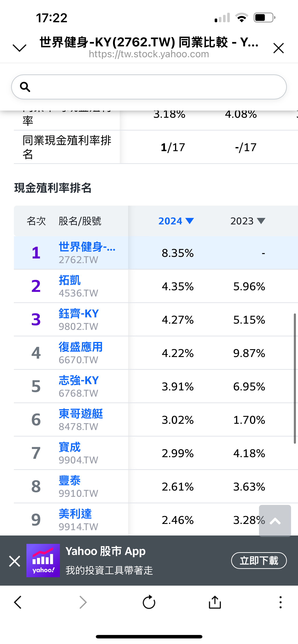Open 復盛應用 6670.TW stock link
Viewport: 298px width, 644px height.
point(81,347)
